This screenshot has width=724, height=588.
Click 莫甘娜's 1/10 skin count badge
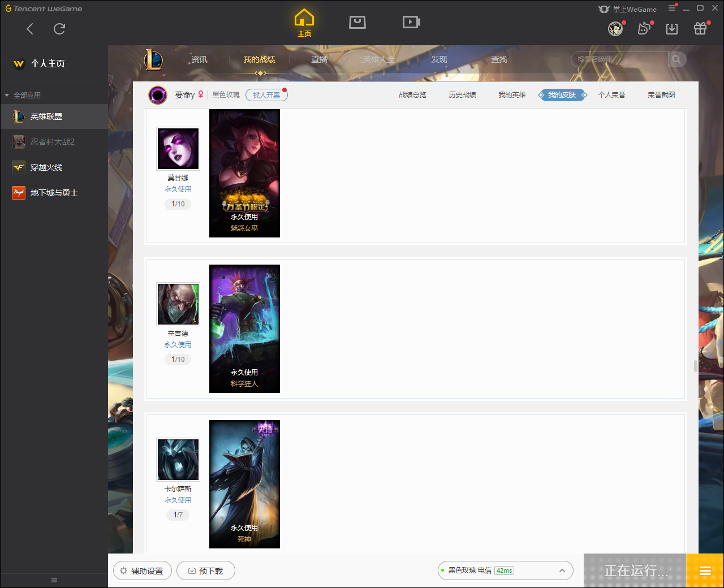(x=178, y=204)
